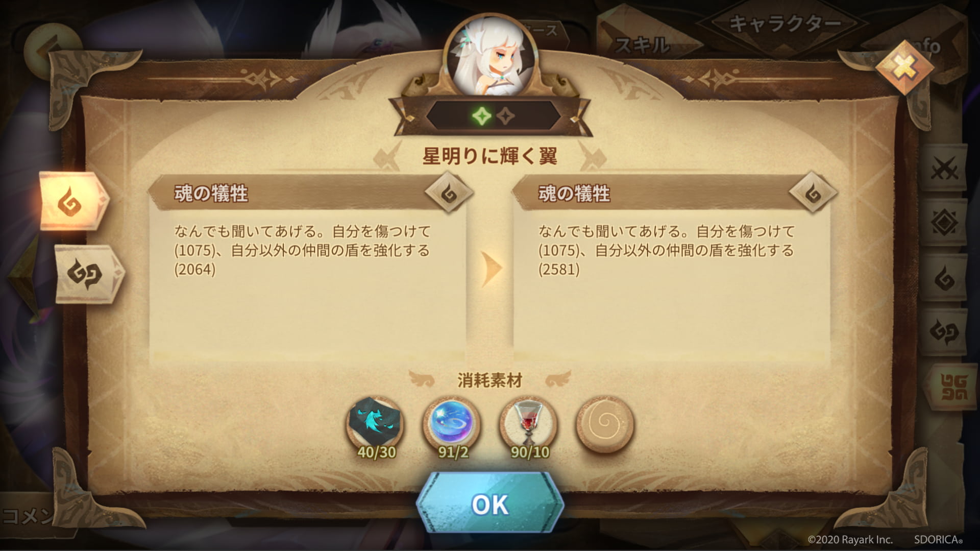This screenshot has height=551, width=980.
Task: Open the スキル tab in the background
Action: pyautogui.click(x=642, y=45)
